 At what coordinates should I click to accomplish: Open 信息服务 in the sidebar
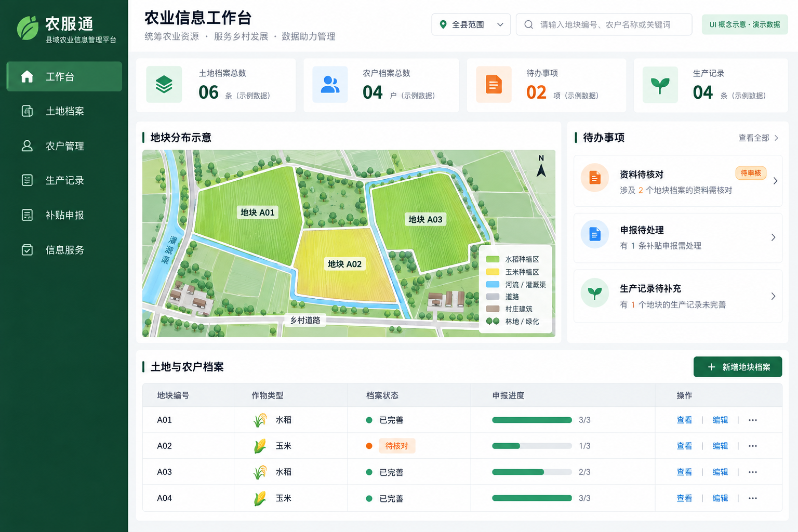coord(64,250)
